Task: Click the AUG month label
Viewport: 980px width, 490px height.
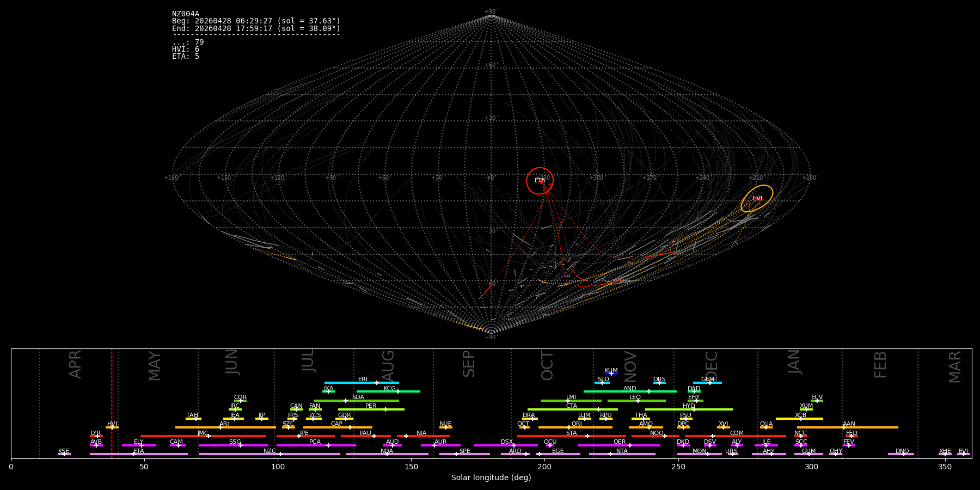Action: (x=388, y=365)
